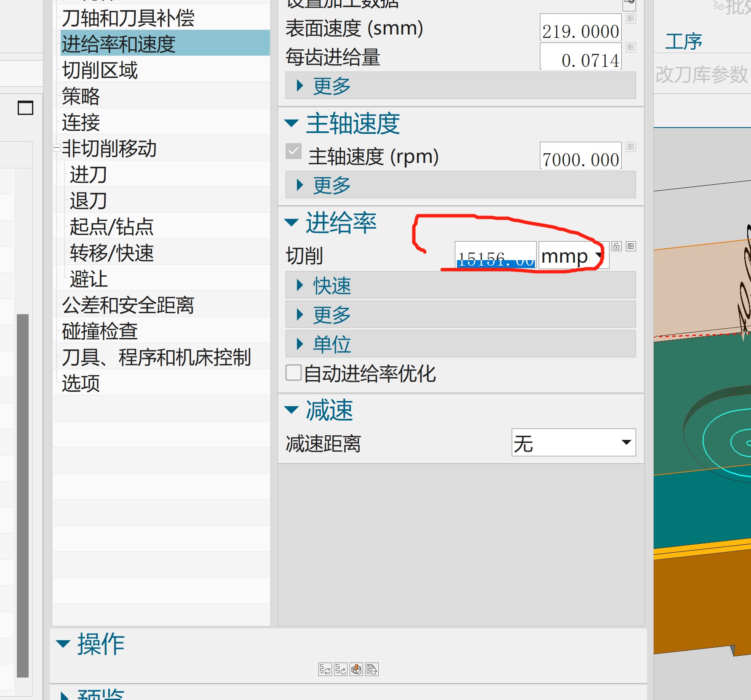Click the lock icon beside 切削 feed rate
This screenshot has width=751, height=700.
coord(617,246)
